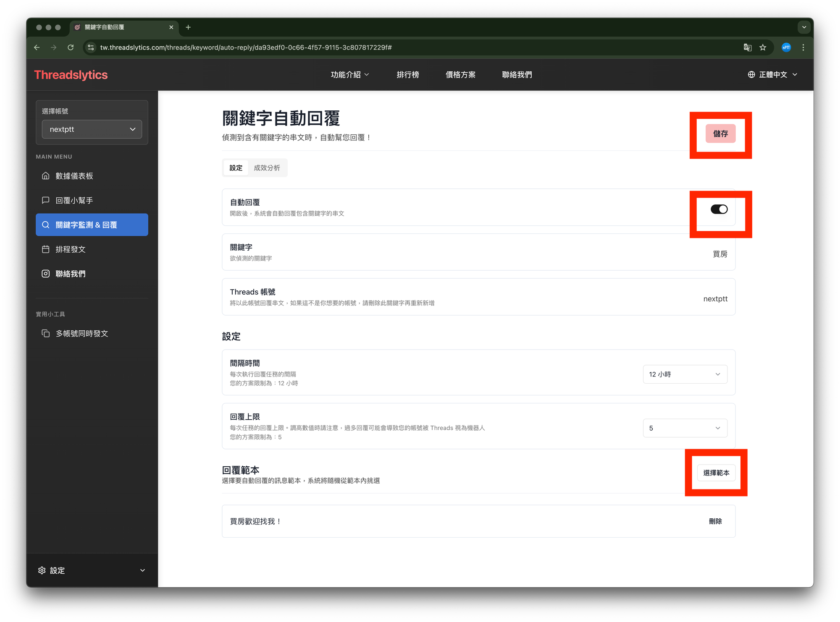The height and width of the screenshot is (622, 840).
Task: Click the calendar icon for 排程發文
Action: pyautogui.click(x=46, y=249)
